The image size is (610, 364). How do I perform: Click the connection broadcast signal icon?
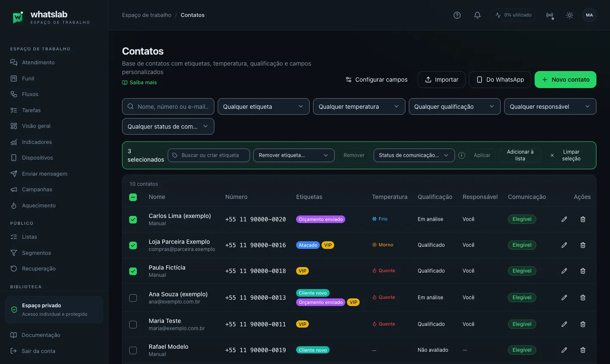tap(550, 15)
